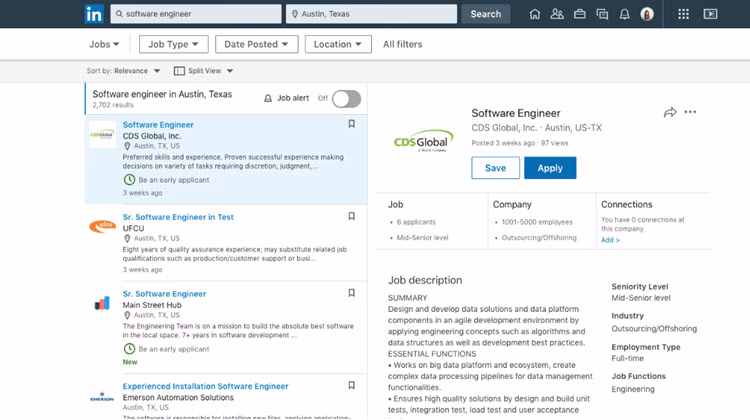Click 'Emerson Automation Solutions' company name

pyautogui.click(x=178, y=398)
